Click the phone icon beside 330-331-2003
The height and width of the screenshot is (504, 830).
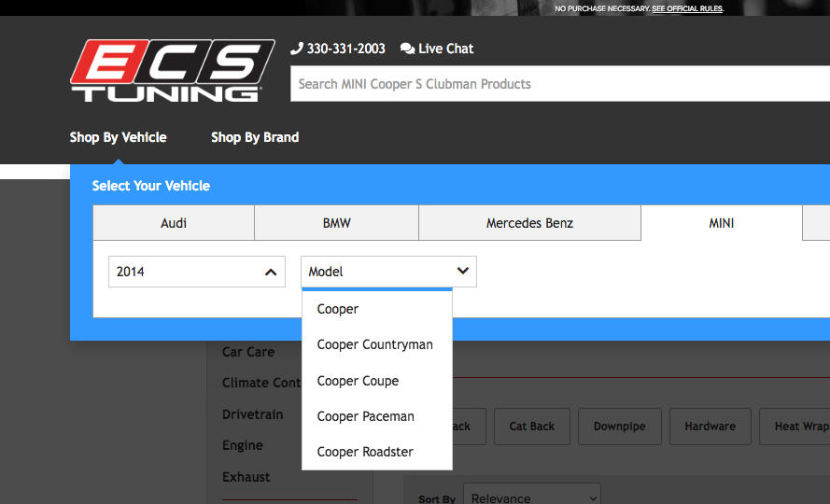297,49
